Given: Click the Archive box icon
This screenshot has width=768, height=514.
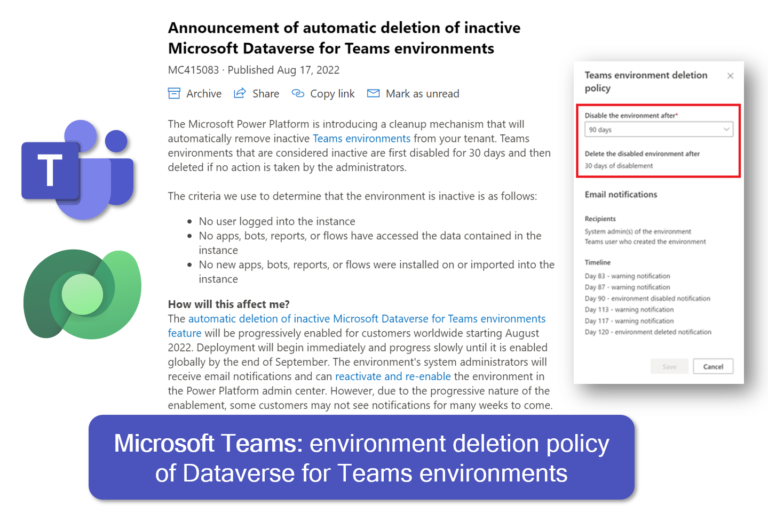Looking at the screenshot, I should pos(175,94).
